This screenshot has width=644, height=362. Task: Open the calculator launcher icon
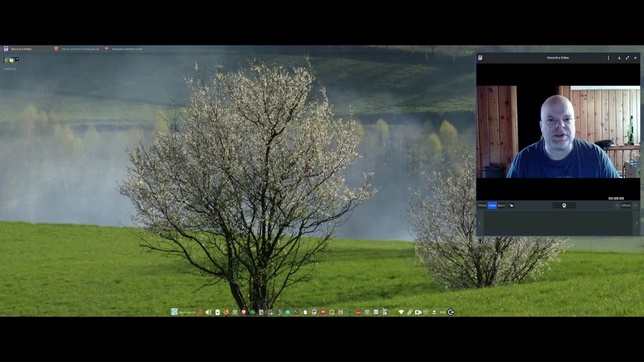coord(375,312)
